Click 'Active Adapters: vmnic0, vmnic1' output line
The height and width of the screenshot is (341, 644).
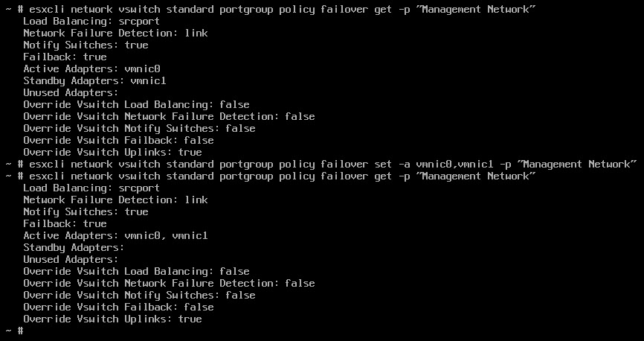click(x=115, y=235)
